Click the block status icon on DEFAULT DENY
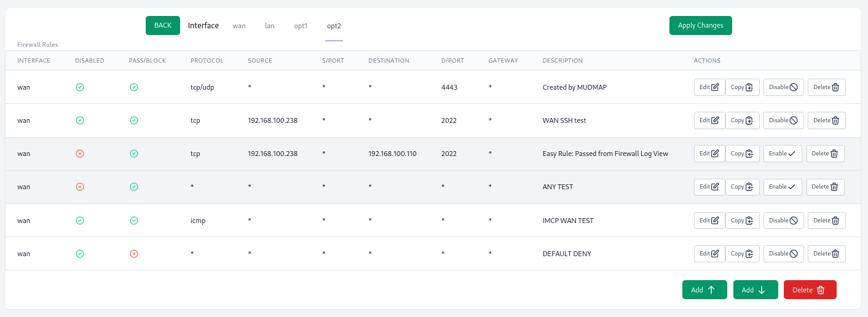This screenshot has width=868, height=317. [x=134, y=253]
